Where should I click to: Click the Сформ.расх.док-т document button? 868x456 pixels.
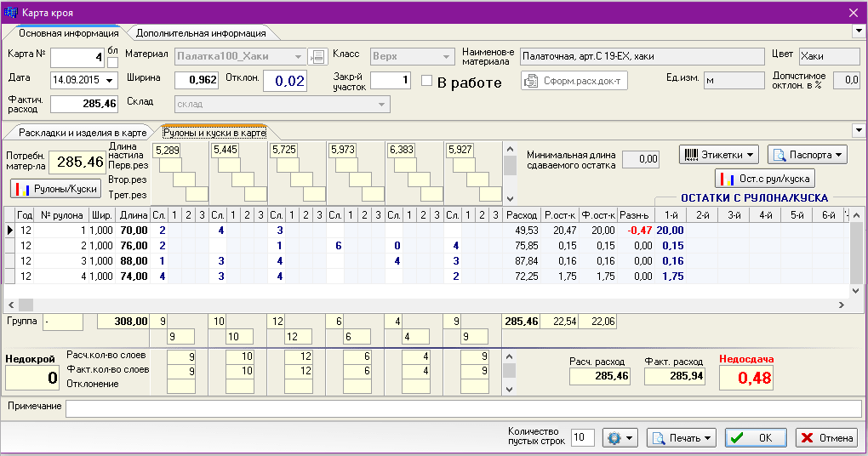coord(574,81)
